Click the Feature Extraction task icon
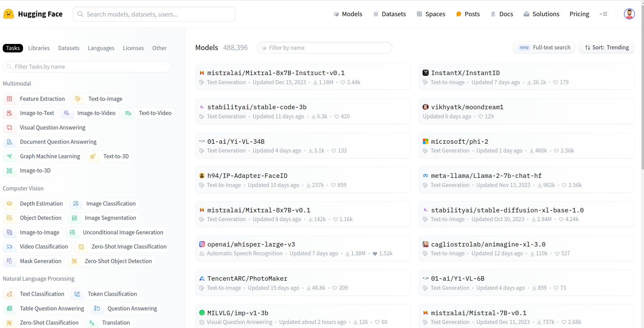Screen dimensions: 644x328 [x=9, y=99]
